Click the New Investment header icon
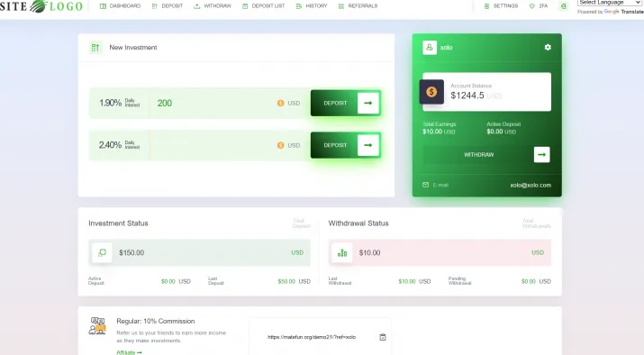The width and height of the screenshot is (644, 355). coord(95,48)
